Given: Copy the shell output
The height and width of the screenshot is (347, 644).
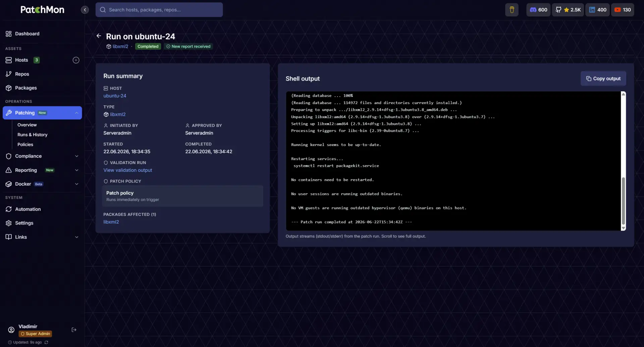Looking at the screenshot, I should click(603, 79).
